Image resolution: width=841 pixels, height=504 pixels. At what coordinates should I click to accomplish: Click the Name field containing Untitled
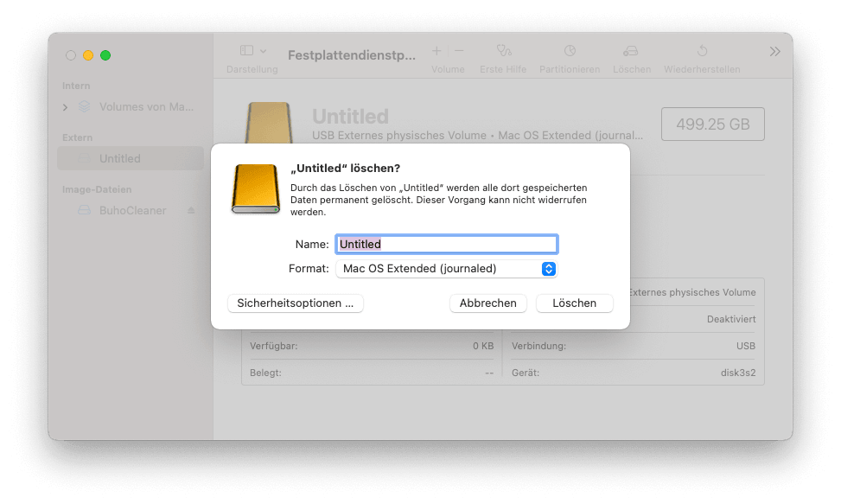click(x=447, y=244)
